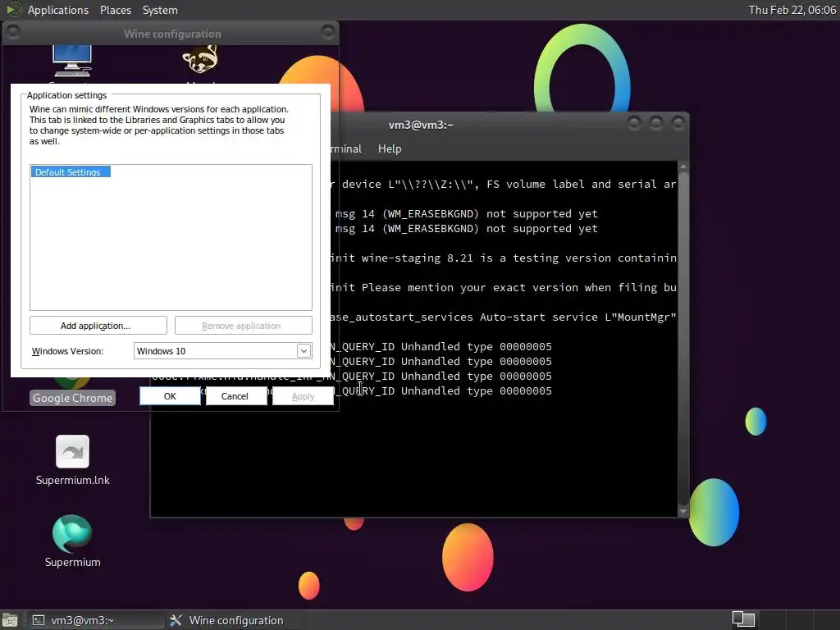Select the Supermium.lnk desktop icon
840x630 pixels.
(x=72, y=461)
